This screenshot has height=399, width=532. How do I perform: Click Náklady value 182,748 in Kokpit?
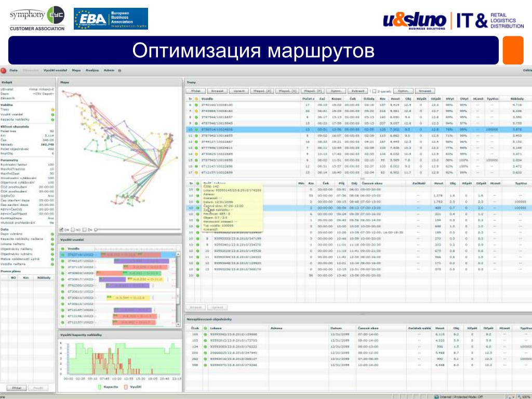pos(47,144)
